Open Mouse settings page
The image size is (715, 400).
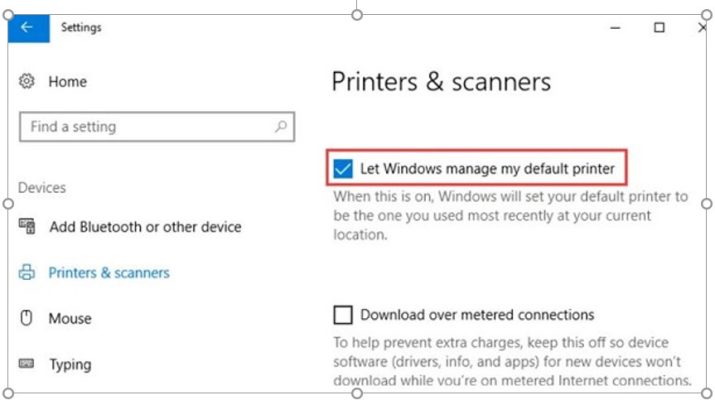click(70, 318)
